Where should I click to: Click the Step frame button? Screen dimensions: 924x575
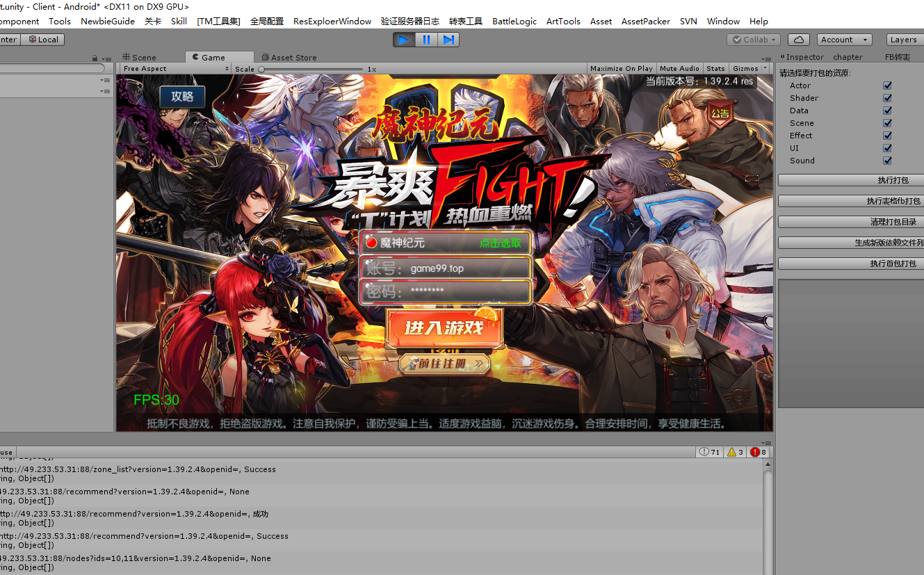click(448, 40)
